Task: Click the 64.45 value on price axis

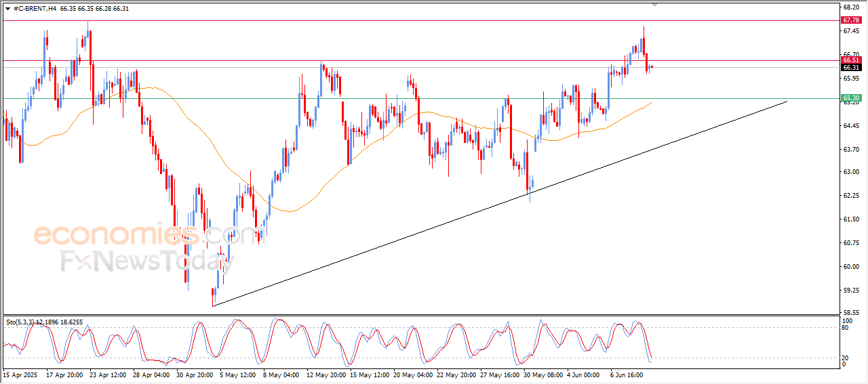Action: pos(851,125)
